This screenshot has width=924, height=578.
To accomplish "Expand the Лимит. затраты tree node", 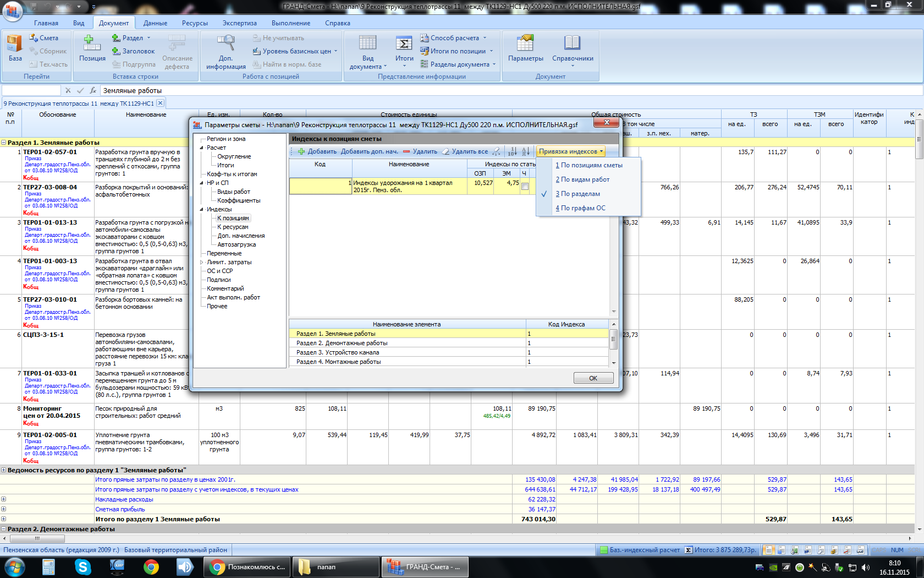I will click(202, 262).
